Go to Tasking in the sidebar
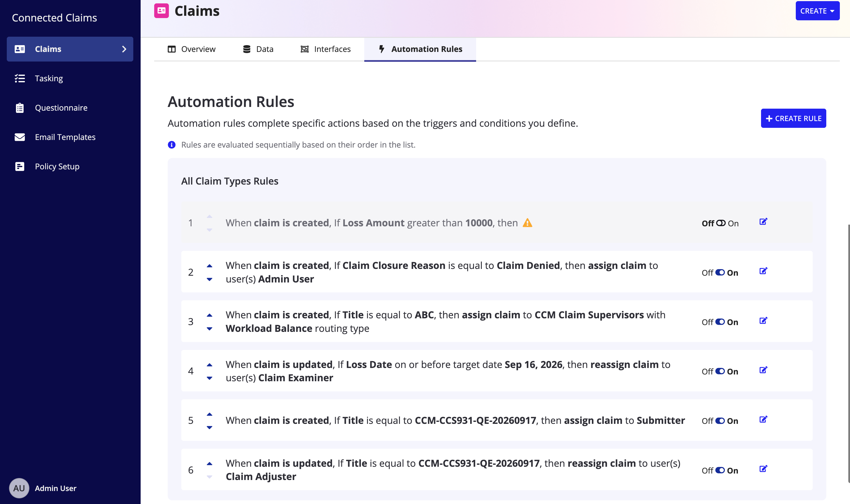This screenshot has width=850, height=504. (x=70, y=78)
